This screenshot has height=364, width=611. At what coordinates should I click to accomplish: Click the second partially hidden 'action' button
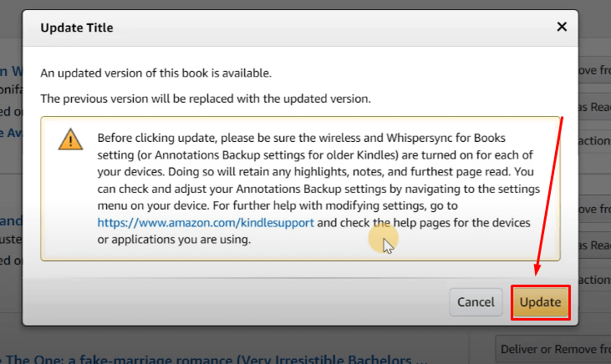point(594,280)
